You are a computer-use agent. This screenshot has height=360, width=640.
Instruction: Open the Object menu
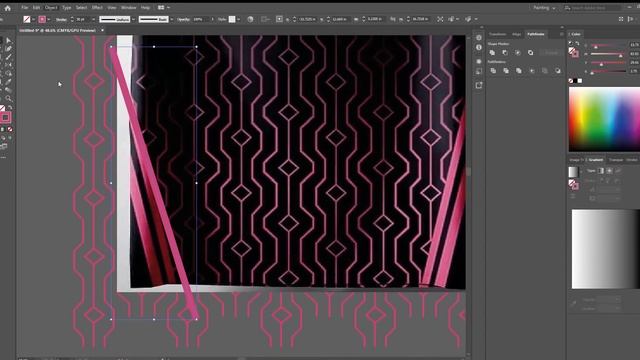pos(51,8)
